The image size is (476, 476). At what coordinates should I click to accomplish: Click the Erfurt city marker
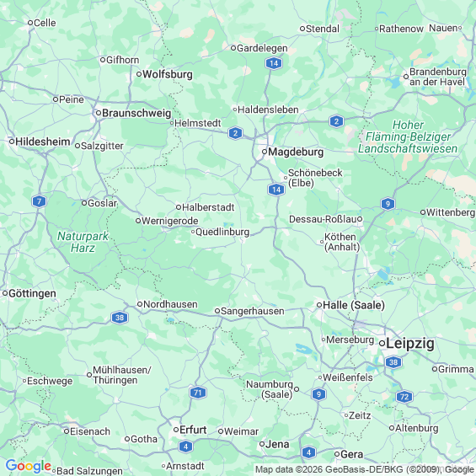176,430
